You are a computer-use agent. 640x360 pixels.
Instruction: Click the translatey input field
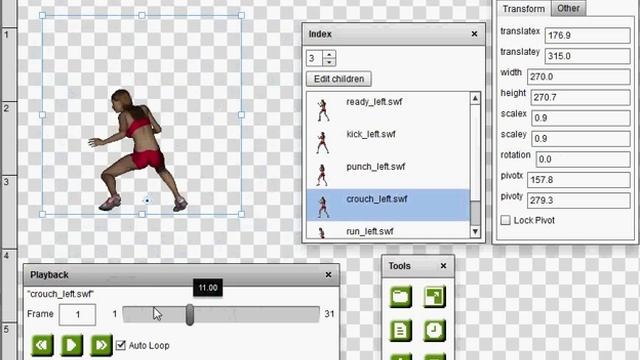(x=588, y=56)
